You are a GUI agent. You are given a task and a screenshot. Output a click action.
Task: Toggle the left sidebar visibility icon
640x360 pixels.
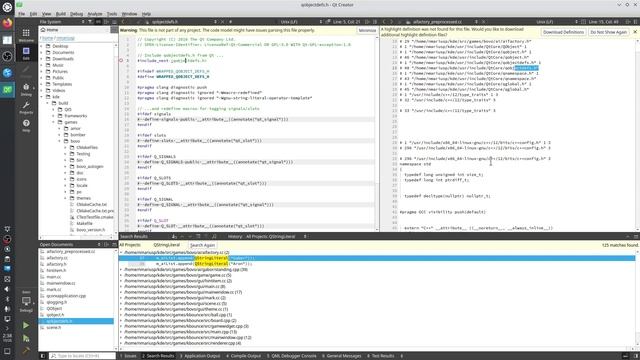point(43,356)
